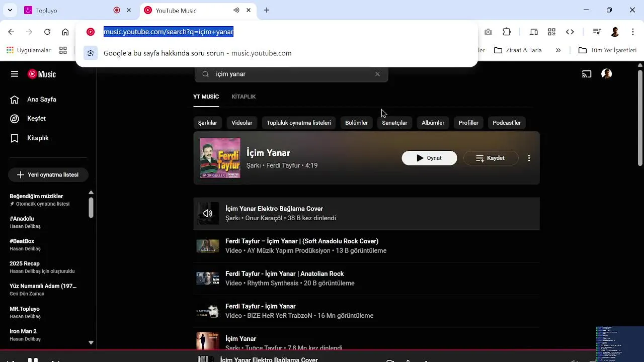Click the YouTube Music logo

tap(42, 74)
